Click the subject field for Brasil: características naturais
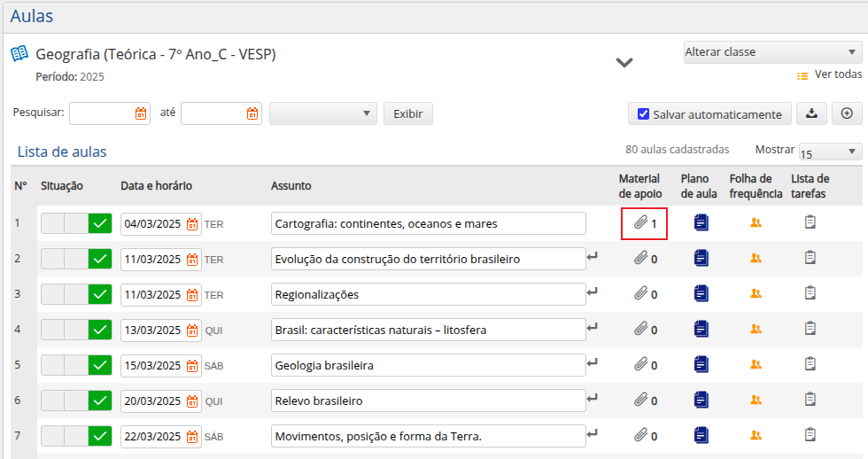 [x=428, y=330]
